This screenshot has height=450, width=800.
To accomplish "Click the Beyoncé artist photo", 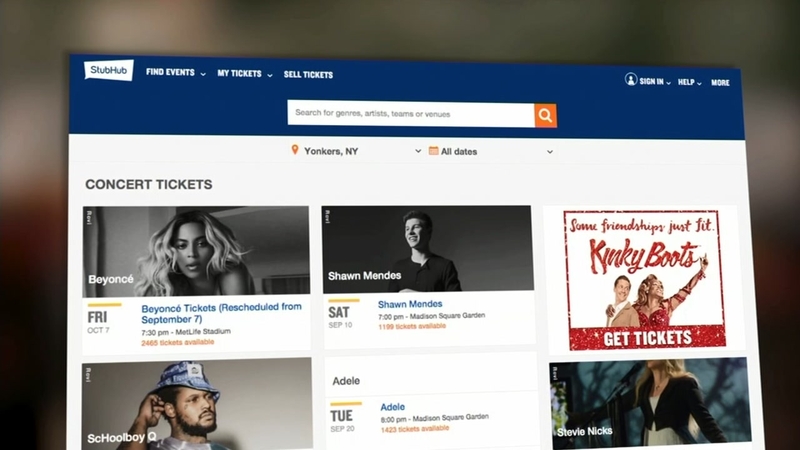I will tap(196, 251).
